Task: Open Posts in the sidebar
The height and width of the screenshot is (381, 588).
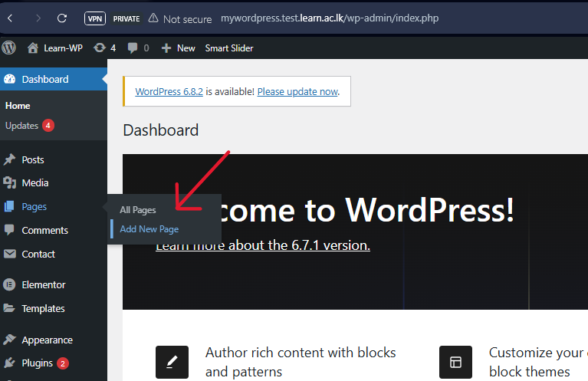Action: click(33, 159)
